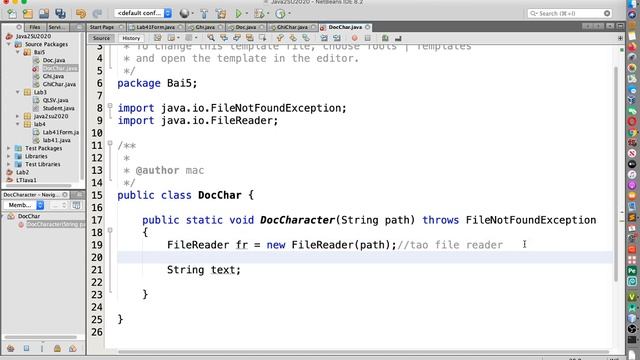Screen dimensions: 640x360
Task: Open the Members filter dropdown in Navigator
Action: (x=24, y=205)
